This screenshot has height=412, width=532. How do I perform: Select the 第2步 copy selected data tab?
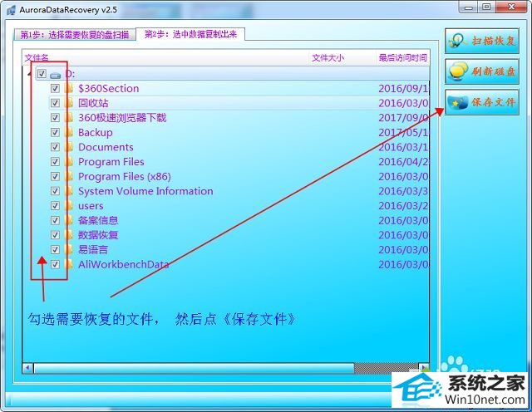pos(190,34)
